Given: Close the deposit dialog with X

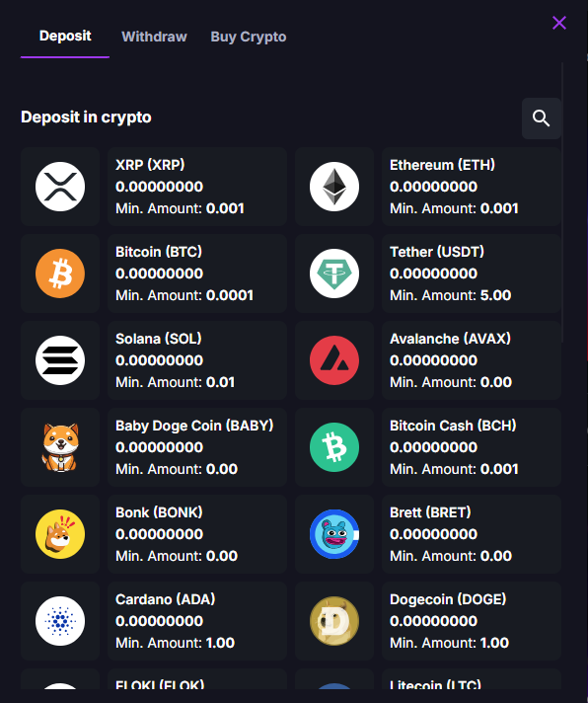Looking at the screenshot, I should 559,23.
